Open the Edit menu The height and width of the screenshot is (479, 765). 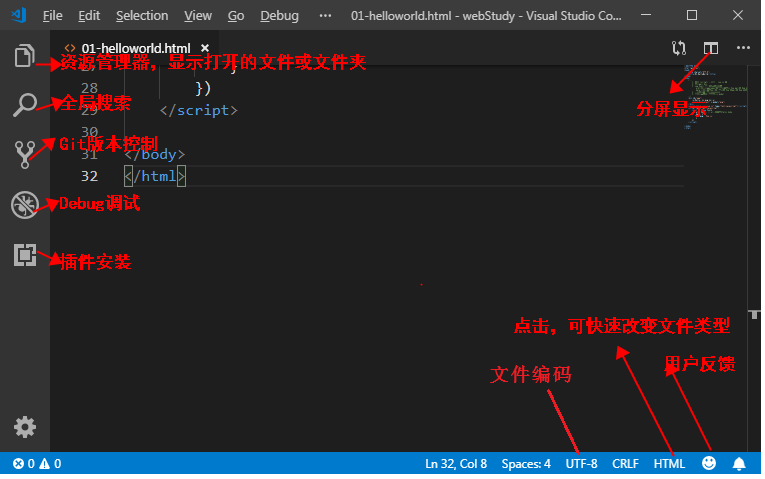89,16
